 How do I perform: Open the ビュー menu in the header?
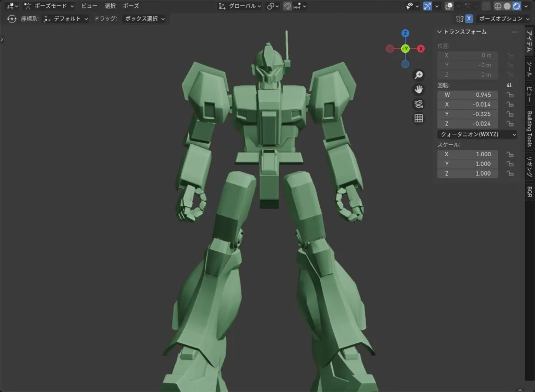tap(89, 6)
